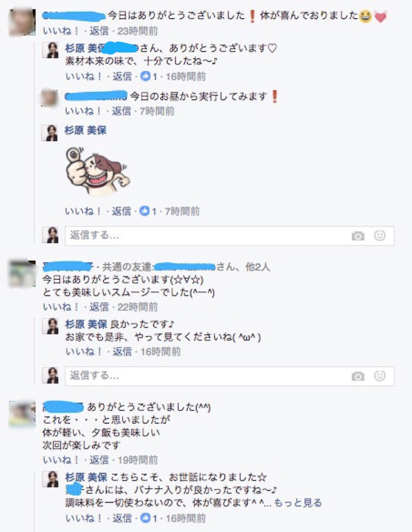Click like count icon beside 16時間前 in top thread

(145, 76)
